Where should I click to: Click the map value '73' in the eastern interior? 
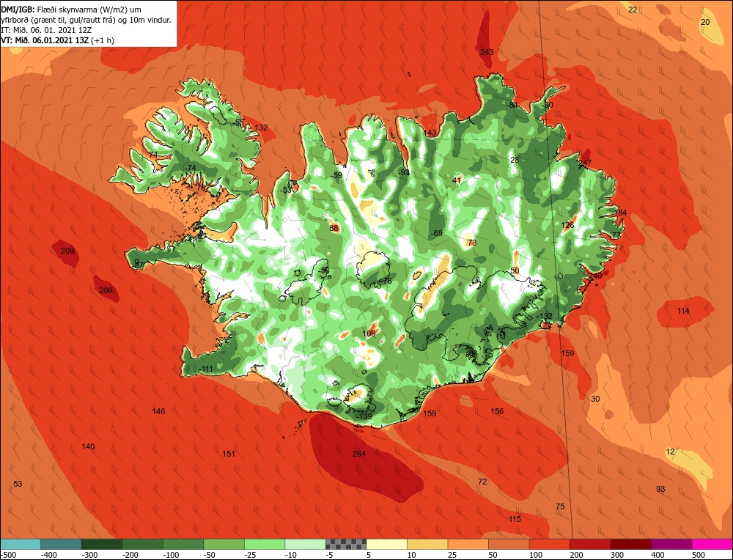point(471,242)
